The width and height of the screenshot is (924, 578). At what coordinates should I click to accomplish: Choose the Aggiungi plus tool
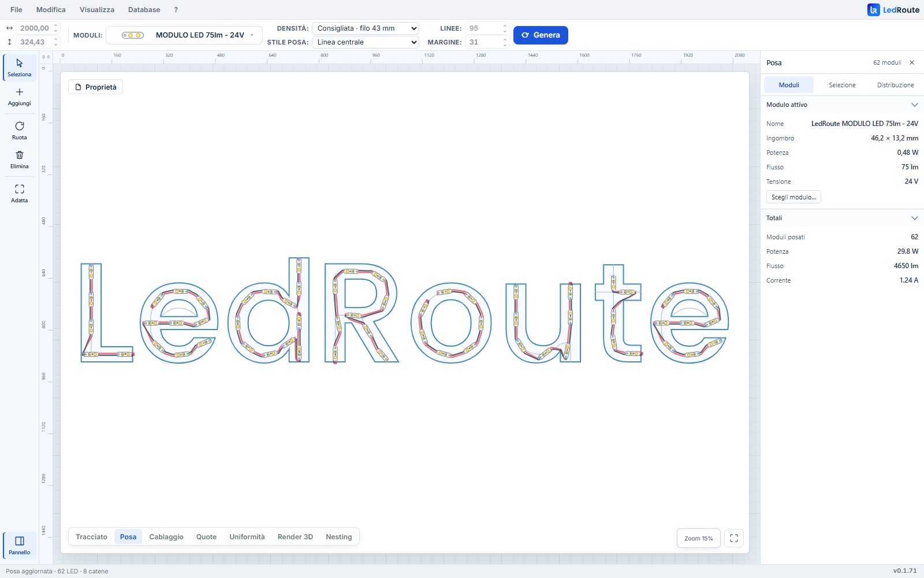click(x=20, y=97)
